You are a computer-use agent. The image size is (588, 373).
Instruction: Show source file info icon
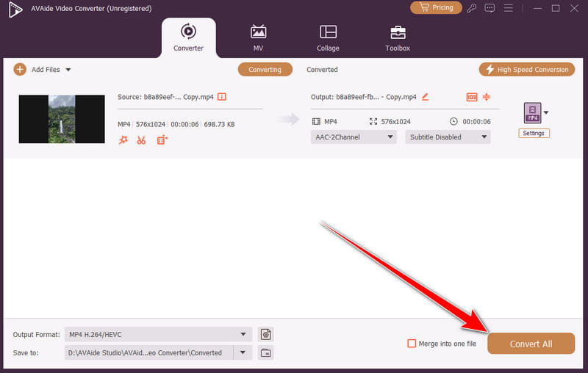(222, 97)
